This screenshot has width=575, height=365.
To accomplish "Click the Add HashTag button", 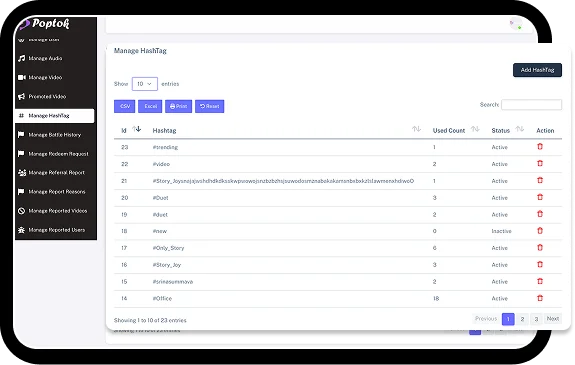I will [537, 70].
